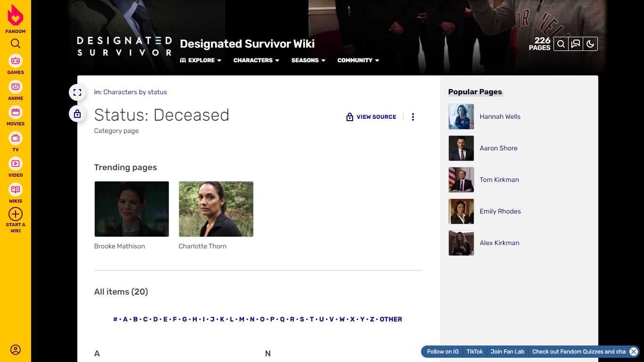Click the Popular Pages heading
The width and height of the screenshot is (644, 362).
tap(475, 92)
